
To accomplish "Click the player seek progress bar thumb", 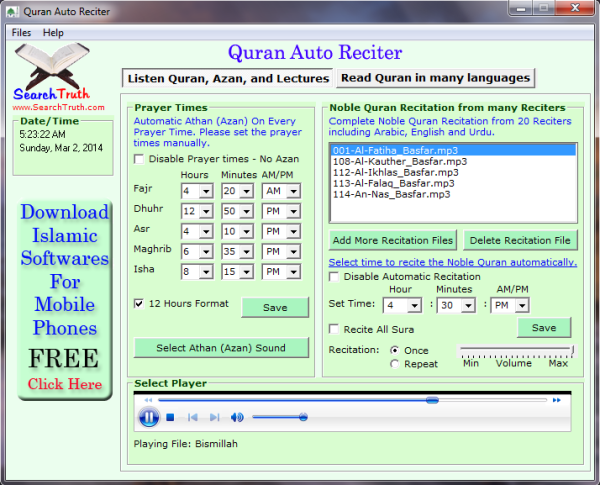I will (x=432, y=400).
